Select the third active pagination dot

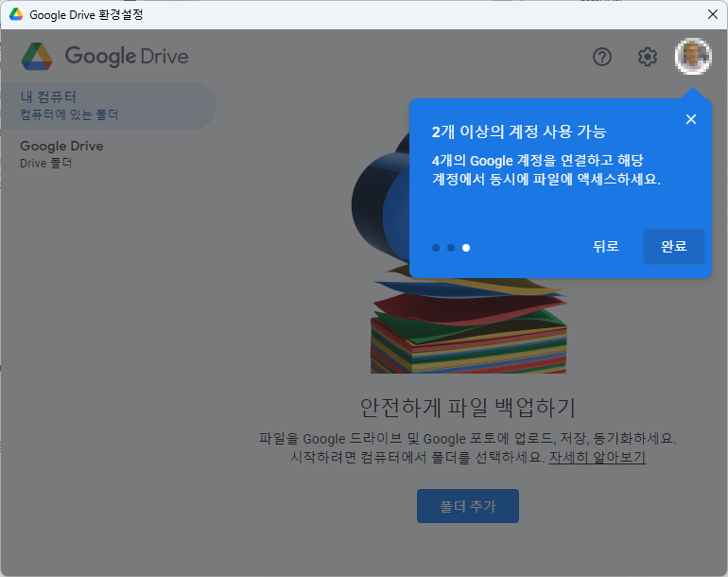(466, 248)
